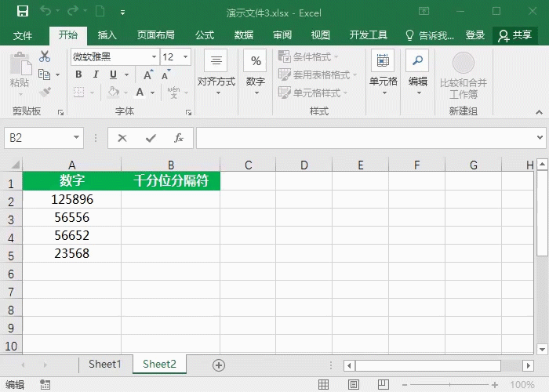Click Decrease Font Size icon
549x392 pixels.
point(165,74)
